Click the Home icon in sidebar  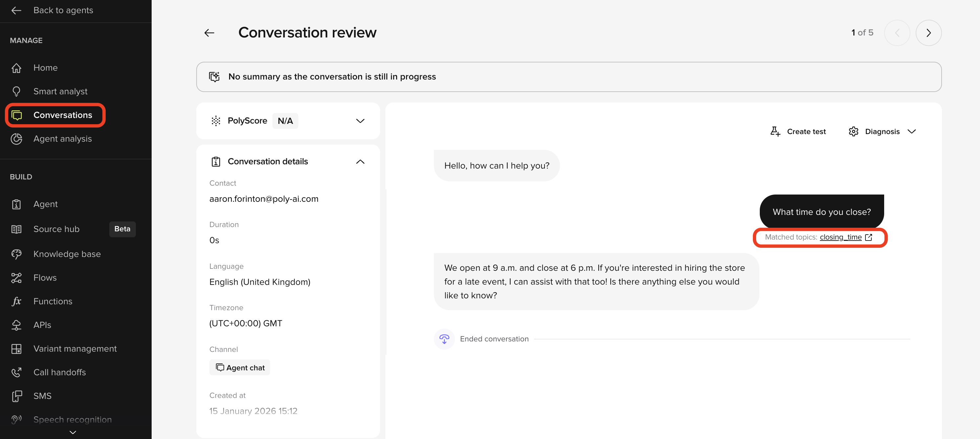[x=16, y=68]
